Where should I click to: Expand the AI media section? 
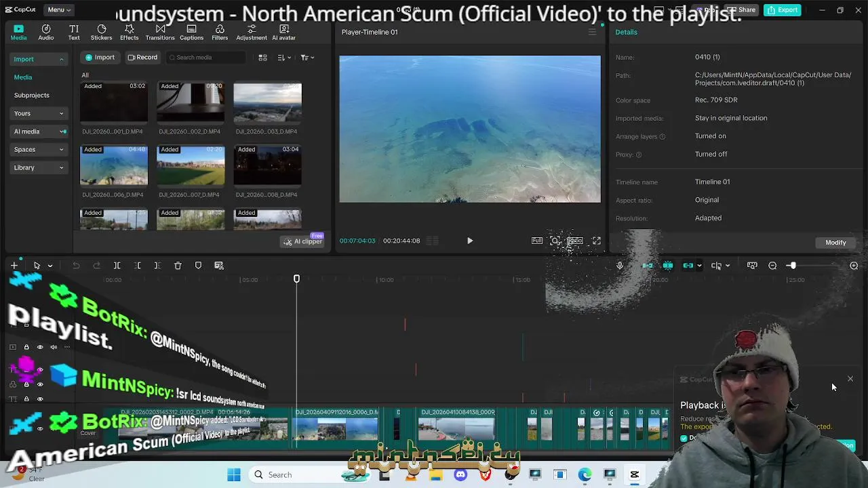[63, 131]
